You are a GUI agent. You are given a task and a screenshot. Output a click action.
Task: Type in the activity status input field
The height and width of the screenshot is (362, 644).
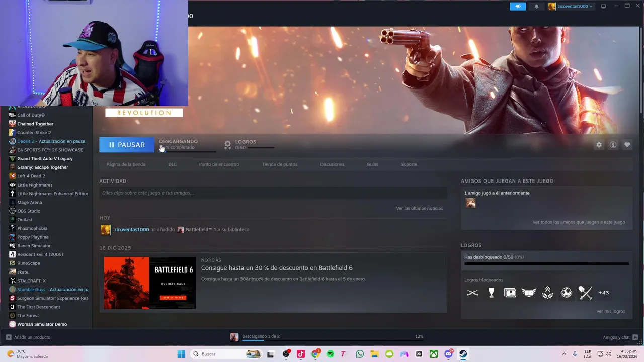273,193
